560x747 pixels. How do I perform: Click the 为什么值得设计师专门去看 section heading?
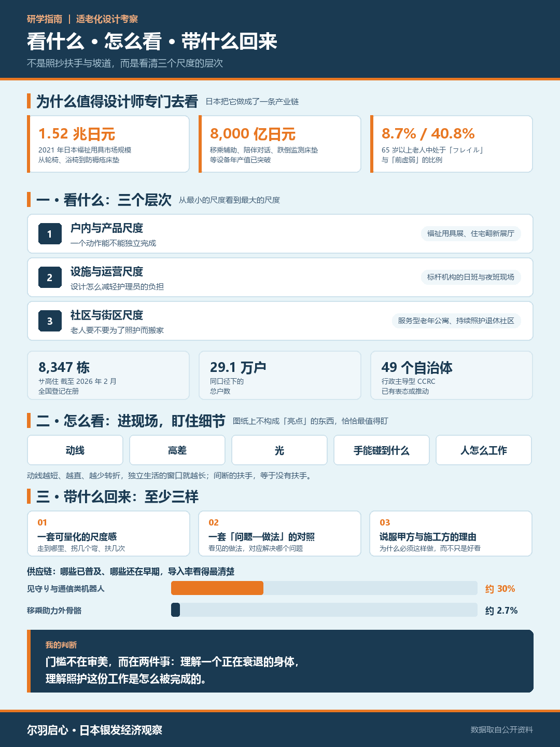click(x=117, y=101)
